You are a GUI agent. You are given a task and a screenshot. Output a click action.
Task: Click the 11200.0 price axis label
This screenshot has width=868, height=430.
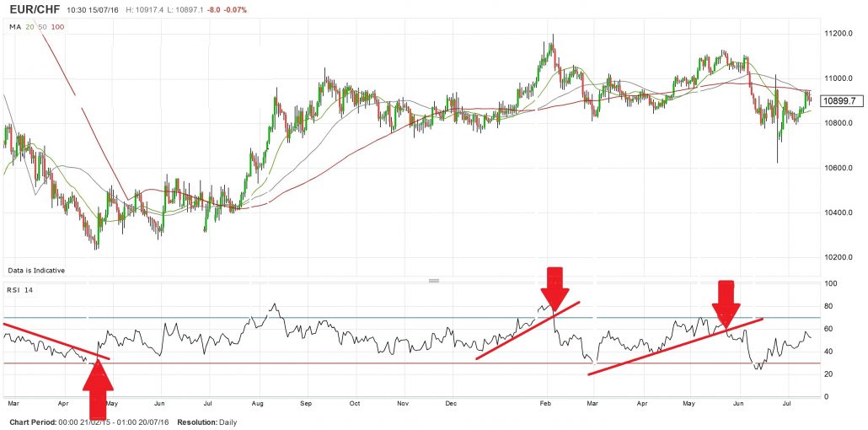(x=839, y=34)
